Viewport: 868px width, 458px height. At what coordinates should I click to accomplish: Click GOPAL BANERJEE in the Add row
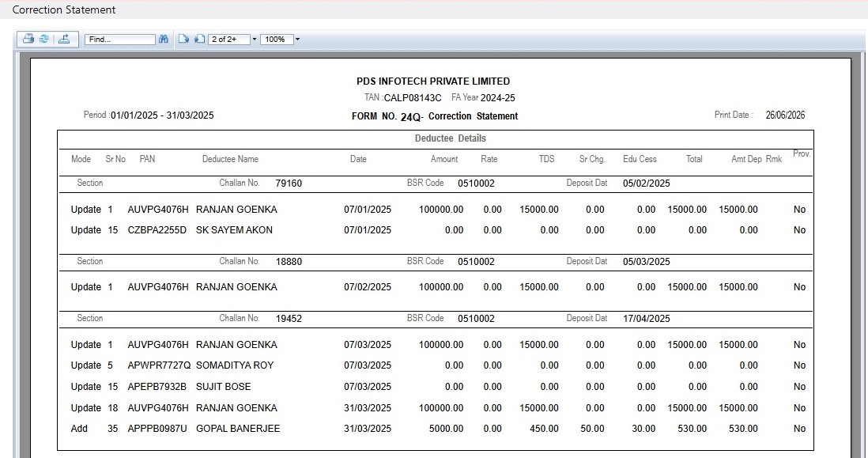click(238, 429)
